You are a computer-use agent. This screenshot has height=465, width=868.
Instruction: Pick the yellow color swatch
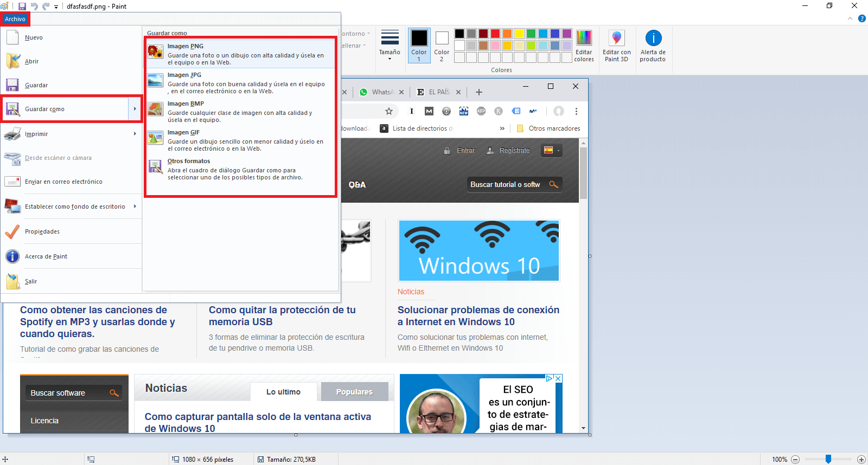519,34
